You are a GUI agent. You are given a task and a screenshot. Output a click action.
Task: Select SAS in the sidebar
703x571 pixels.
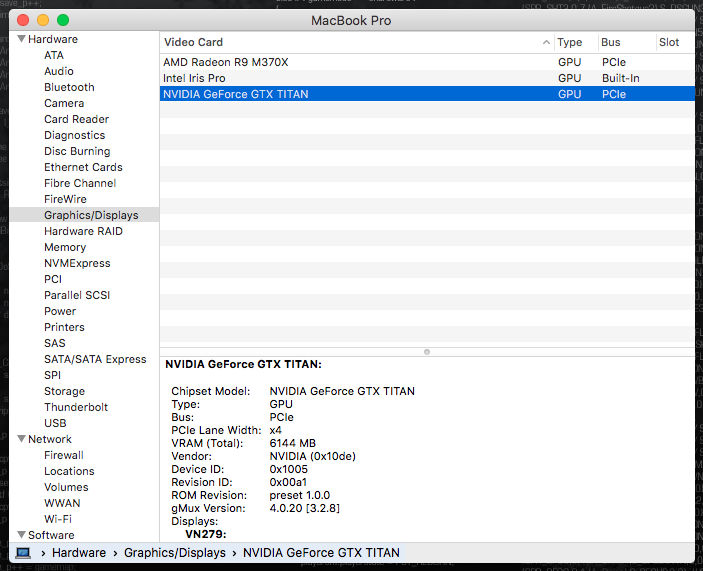tap(55, 343)
